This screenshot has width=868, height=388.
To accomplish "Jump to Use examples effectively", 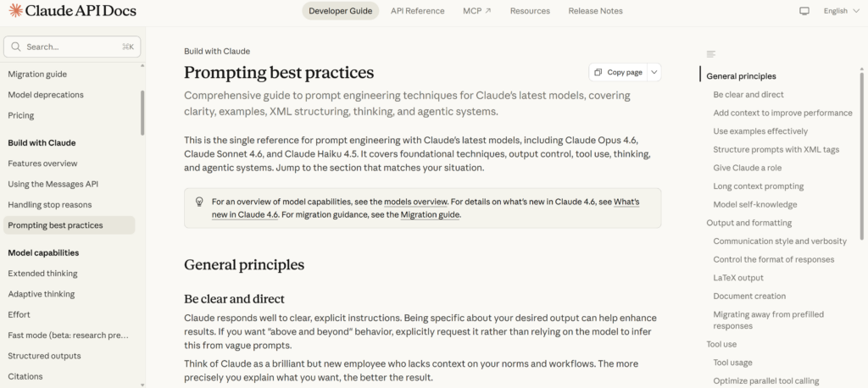I will [x=760, y=131].
